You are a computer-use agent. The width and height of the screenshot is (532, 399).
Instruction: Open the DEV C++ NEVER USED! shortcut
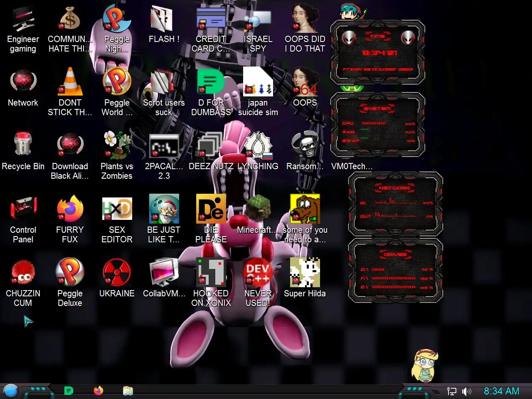click(258, 283)
